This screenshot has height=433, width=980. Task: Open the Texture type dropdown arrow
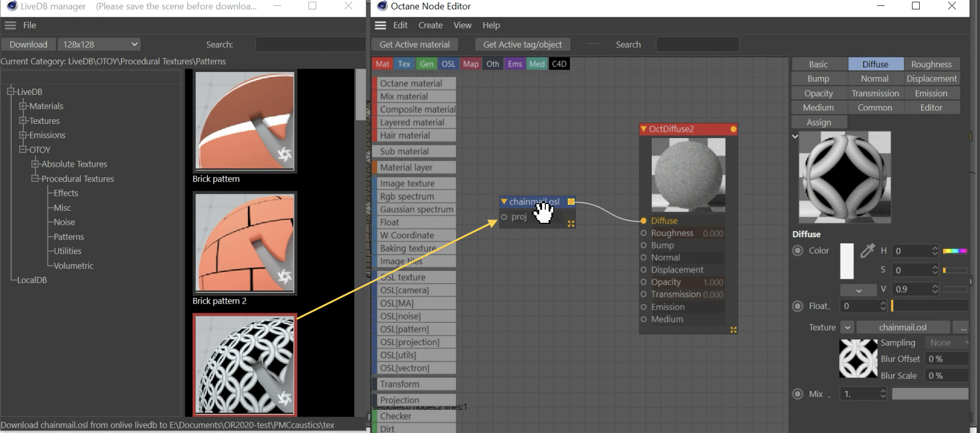click(x=847, y=327)
